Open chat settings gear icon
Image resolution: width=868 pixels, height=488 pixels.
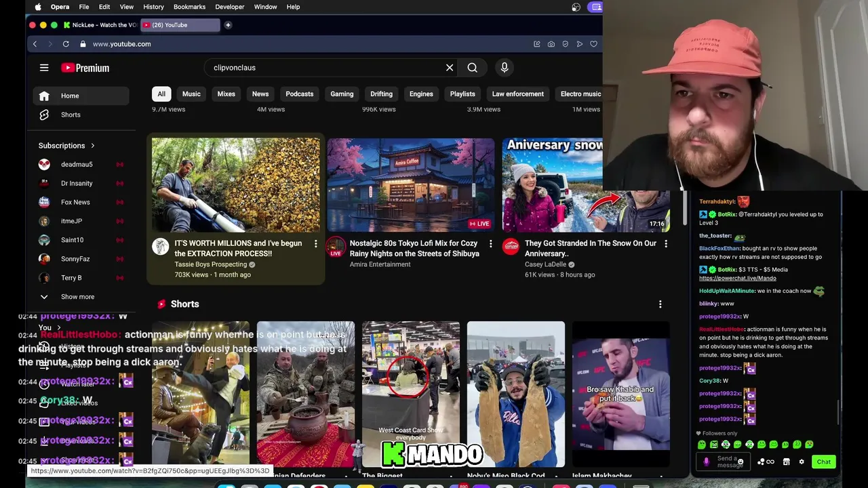(x=802, y=462)
